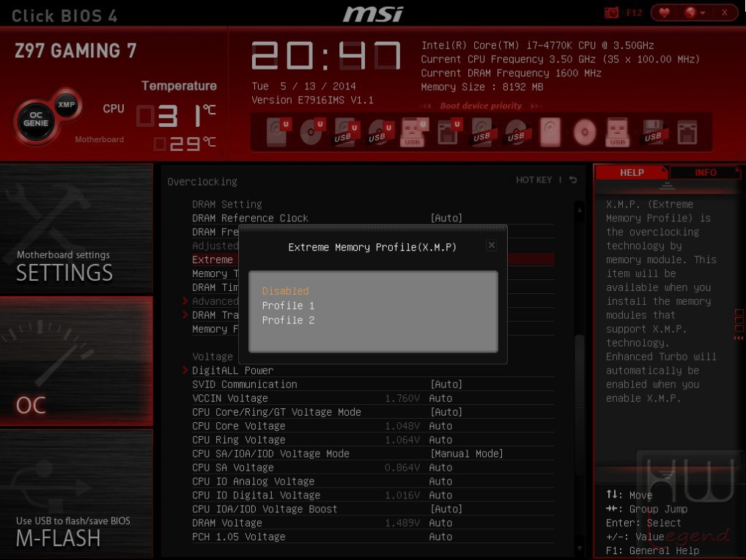Click the Overclocking page title
Screen dimensions: 746x560
202,182
